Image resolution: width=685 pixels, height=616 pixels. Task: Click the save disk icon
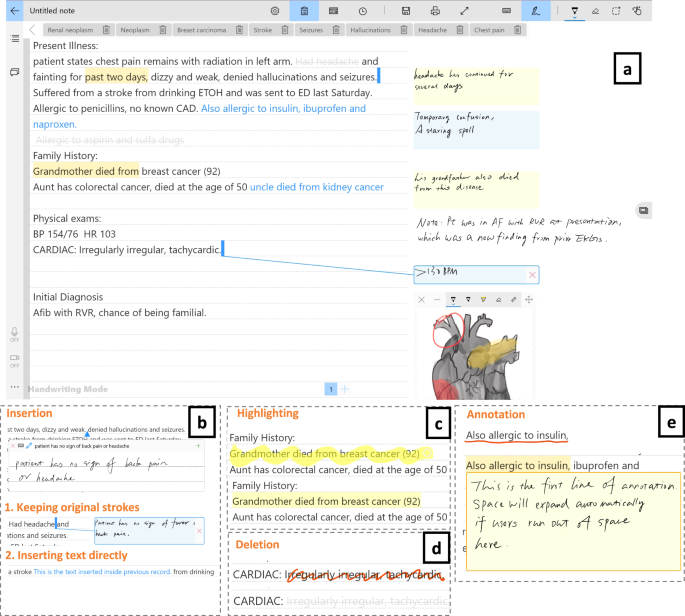tap(405, 10)
